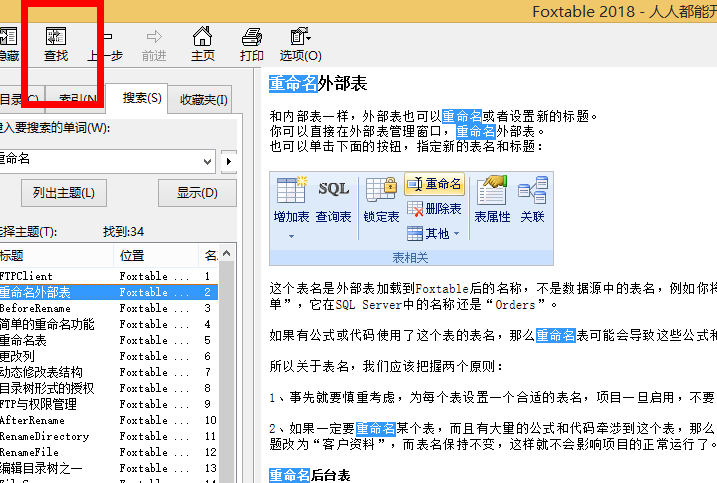Select the AfterRename result row

click(109, 420)
